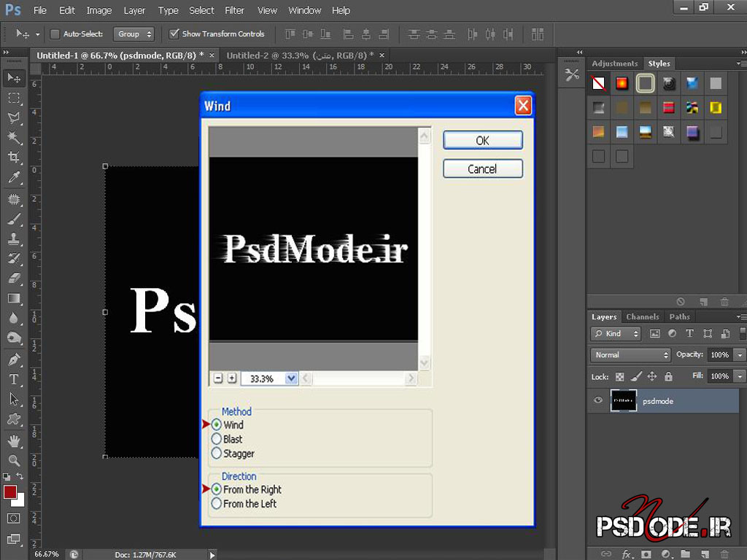Select the Rectangular Marquee tool

(x=14, y=98)
